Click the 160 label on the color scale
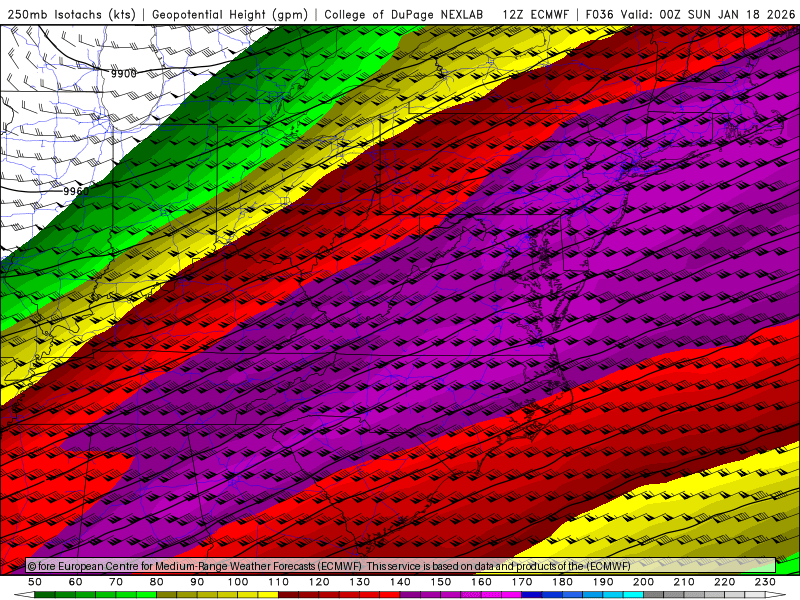Image resolution: width=800 pixels, height=600 pixels. pos(481,582)
